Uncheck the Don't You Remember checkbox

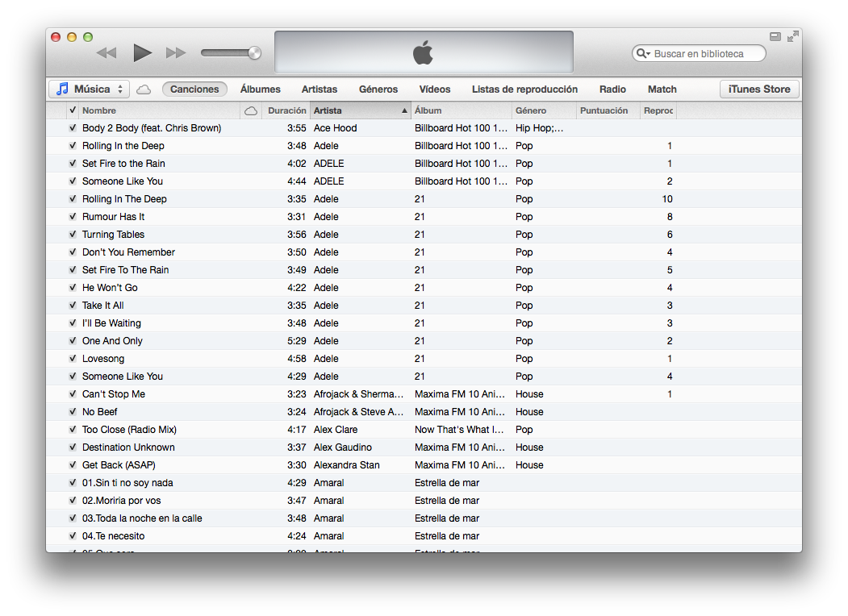click(x=73, y=252)
